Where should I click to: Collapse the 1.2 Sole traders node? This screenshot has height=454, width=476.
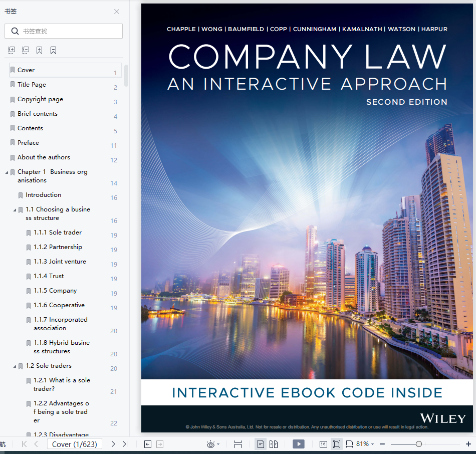tap(15, 366)
